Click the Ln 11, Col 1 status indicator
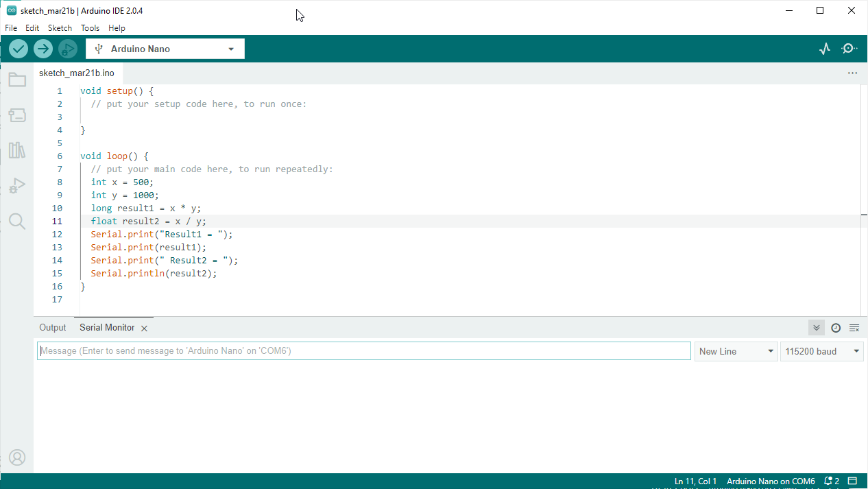The width and height of the screenshot is (868, 489). (x=696, y=481)
